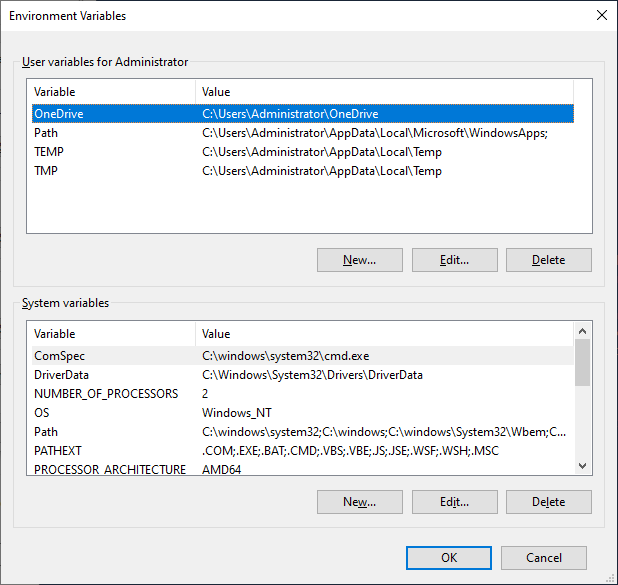Delete the selected user variable
Screen dimensions: 618x585
point(549,260)
